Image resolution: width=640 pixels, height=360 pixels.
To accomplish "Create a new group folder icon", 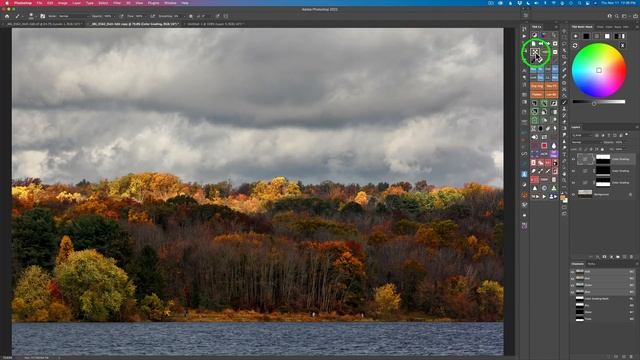I will 618,257.
